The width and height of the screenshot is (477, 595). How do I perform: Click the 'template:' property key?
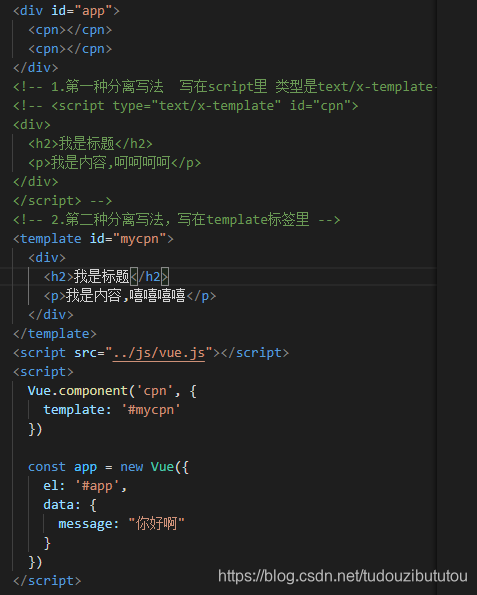[x=77, y=410]
